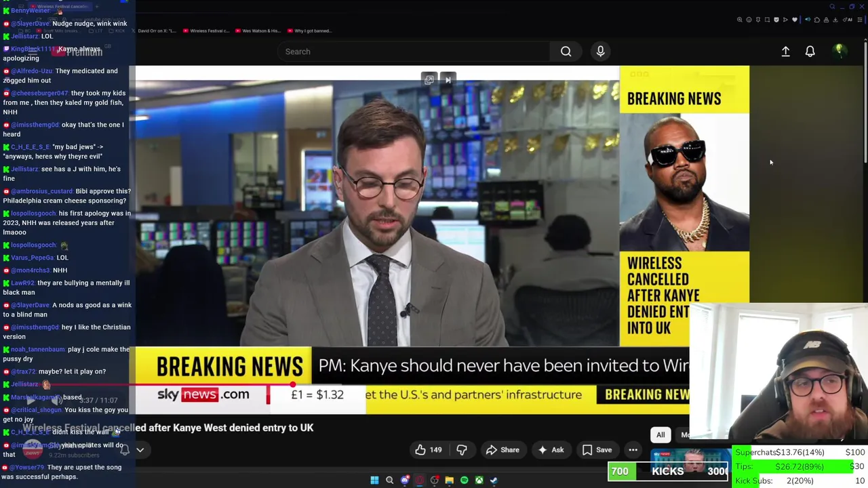The height and width of the screenshot is (488, 868).
Task: Toggle the video volume speaker icon
Action: [x=58, y=401]
